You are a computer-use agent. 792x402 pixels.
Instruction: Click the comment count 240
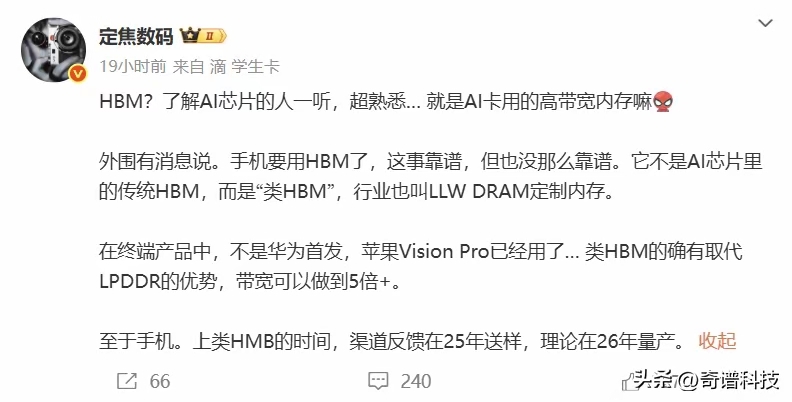pos(416,381)
